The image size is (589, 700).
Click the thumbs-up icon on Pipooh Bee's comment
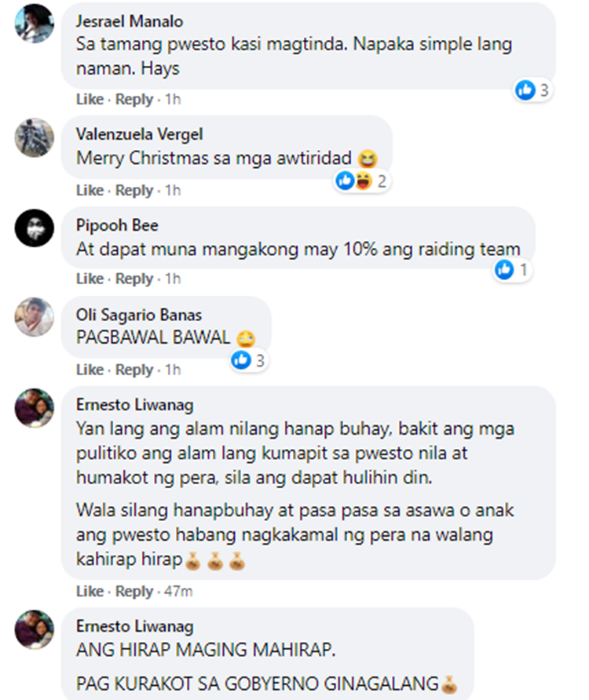(x=504, y=270)
